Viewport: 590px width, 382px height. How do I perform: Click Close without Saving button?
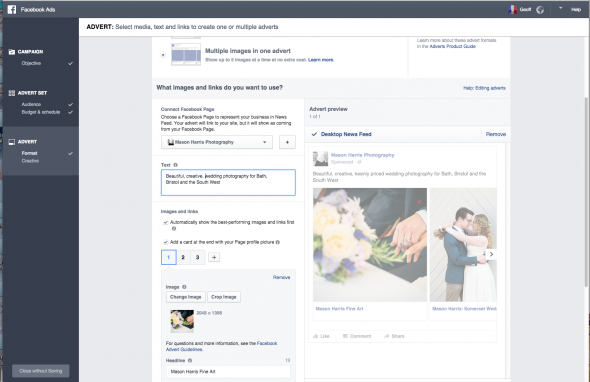pos(41,371)
